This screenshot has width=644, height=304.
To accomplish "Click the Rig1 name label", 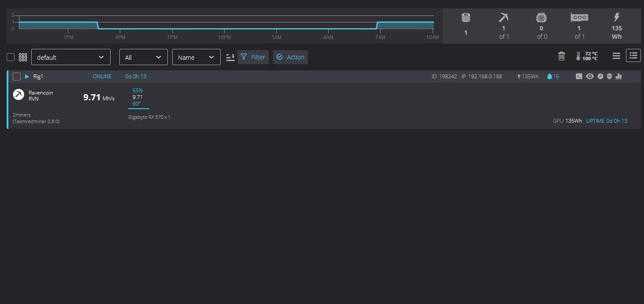I will click(x=39, y=76).
